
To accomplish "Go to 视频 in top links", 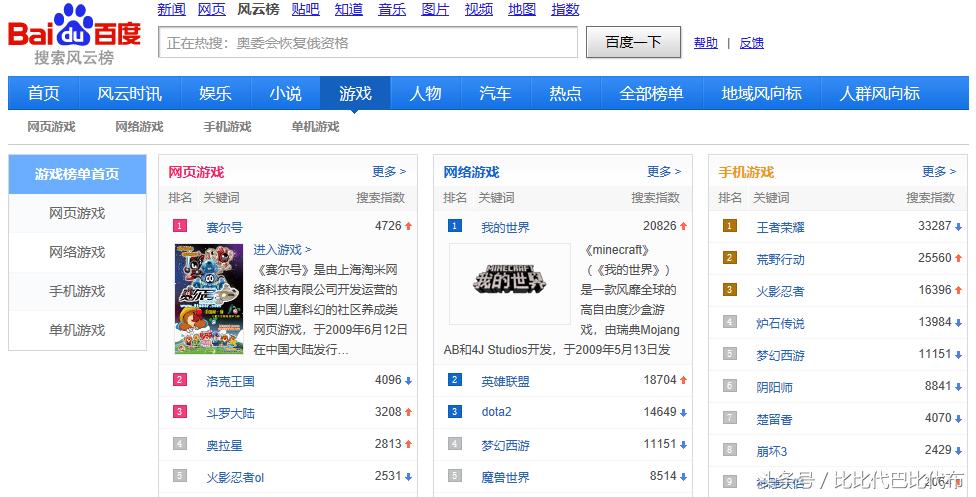I will 479,9.
